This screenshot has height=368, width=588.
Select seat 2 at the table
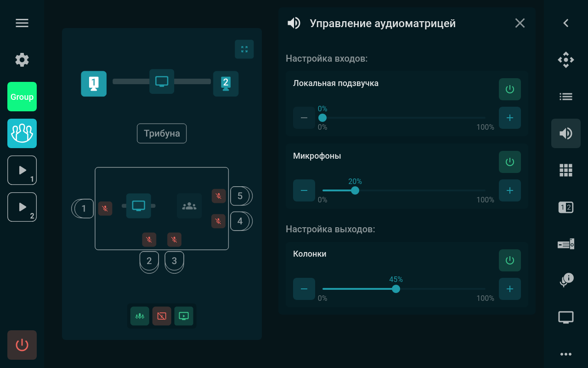(x=149, y=262)
